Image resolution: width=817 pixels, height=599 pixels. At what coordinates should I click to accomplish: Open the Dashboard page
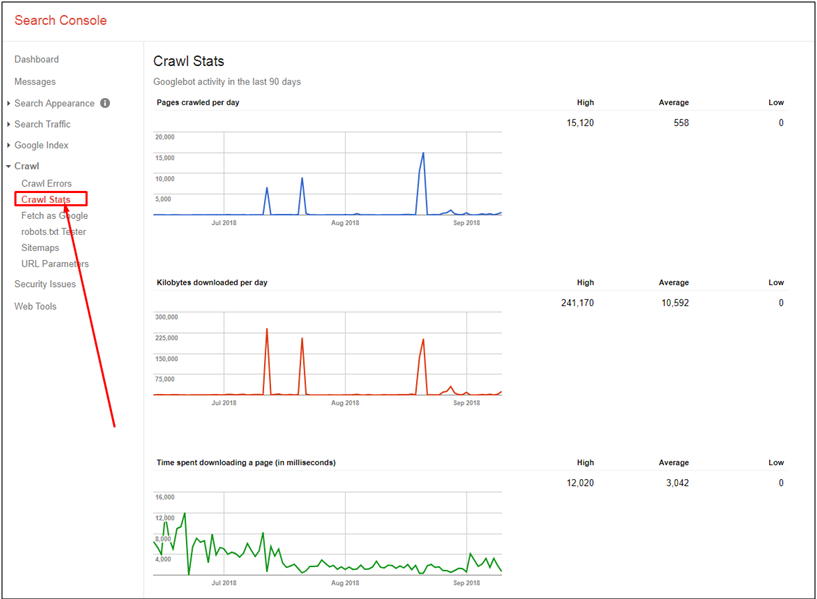coord(36,59)
